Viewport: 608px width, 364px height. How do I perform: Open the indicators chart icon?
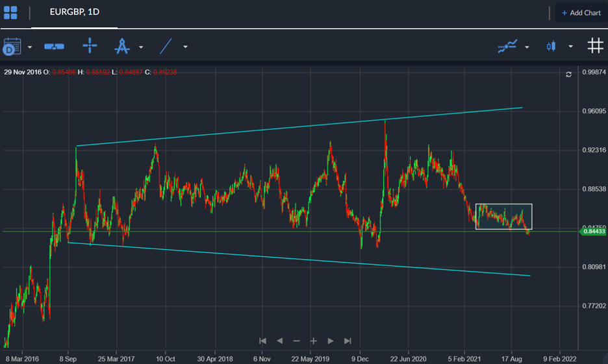pos(507,46)
